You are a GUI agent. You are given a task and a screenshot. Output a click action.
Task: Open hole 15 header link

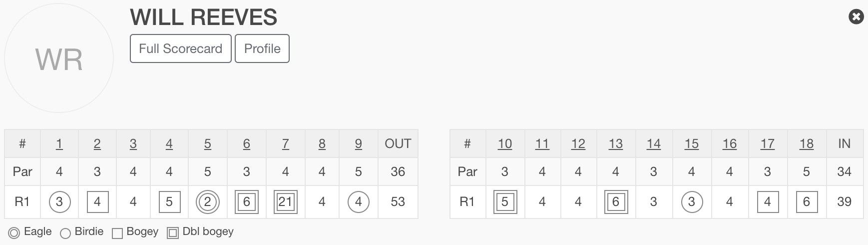(691, 144)
